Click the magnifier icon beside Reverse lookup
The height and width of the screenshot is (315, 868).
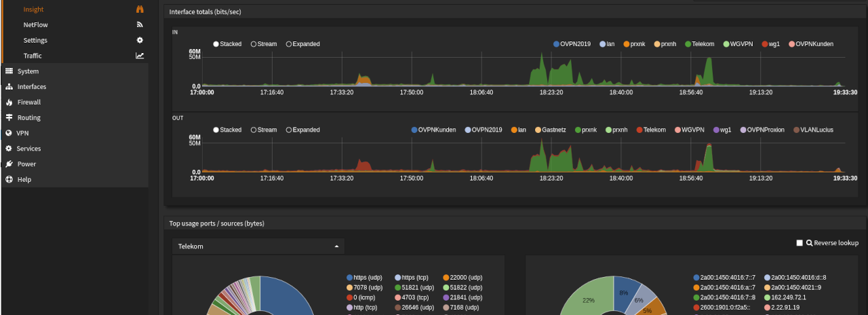(809, 243)
